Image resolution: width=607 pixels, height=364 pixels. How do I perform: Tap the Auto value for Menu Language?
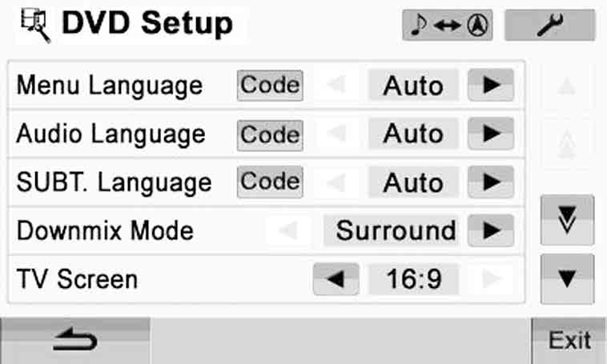(x=414, y=86)
